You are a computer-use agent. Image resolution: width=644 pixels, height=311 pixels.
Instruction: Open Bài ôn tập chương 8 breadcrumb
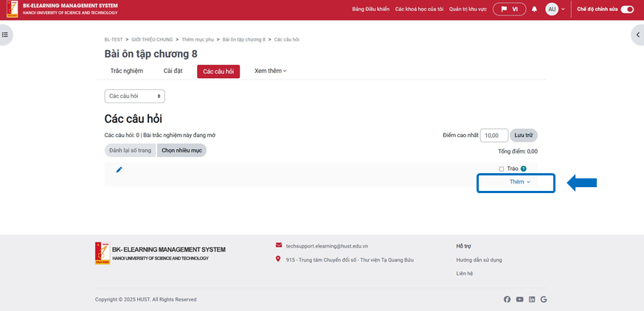click(x=244, y=39)
